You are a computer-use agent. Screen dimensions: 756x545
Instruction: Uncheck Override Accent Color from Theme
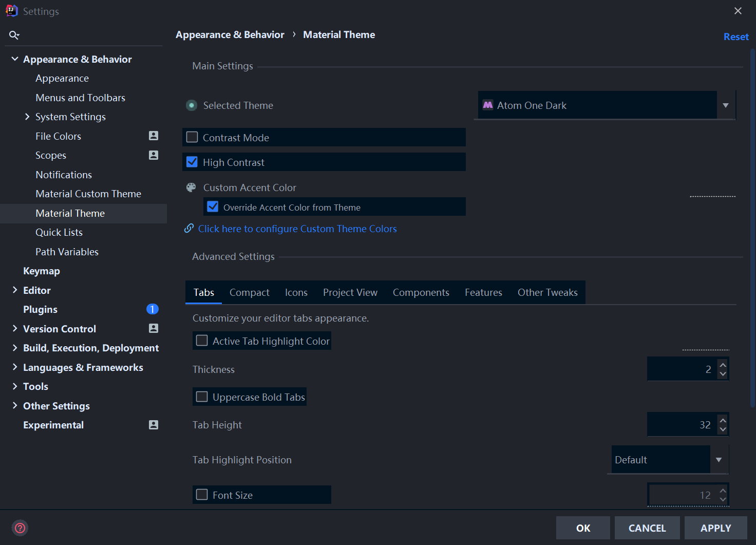[213, 206]
